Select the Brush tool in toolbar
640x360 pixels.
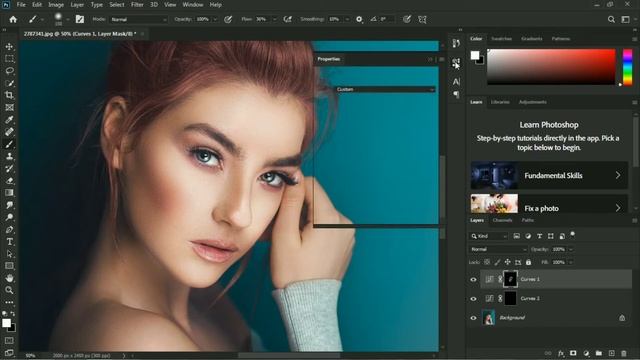point(9,144)
